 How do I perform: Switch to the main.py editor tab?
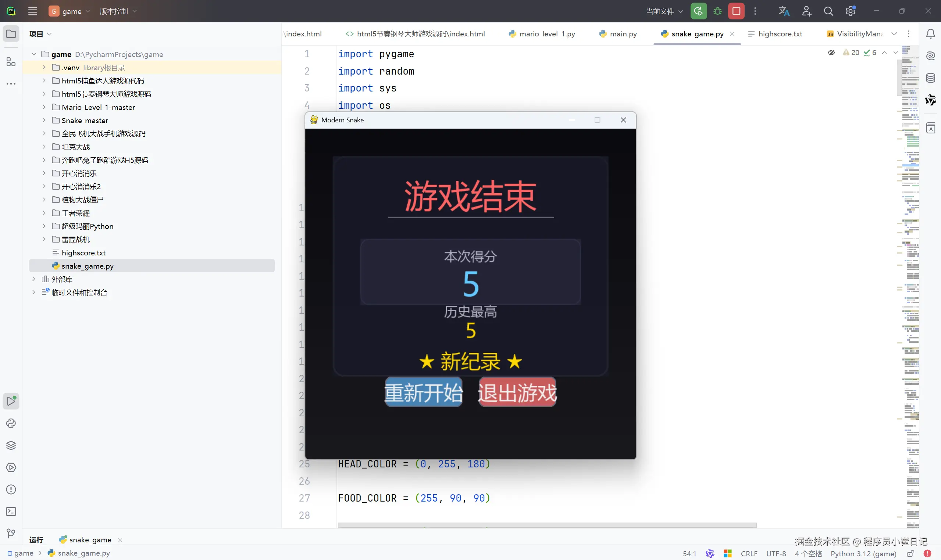[x=623, y=34]
